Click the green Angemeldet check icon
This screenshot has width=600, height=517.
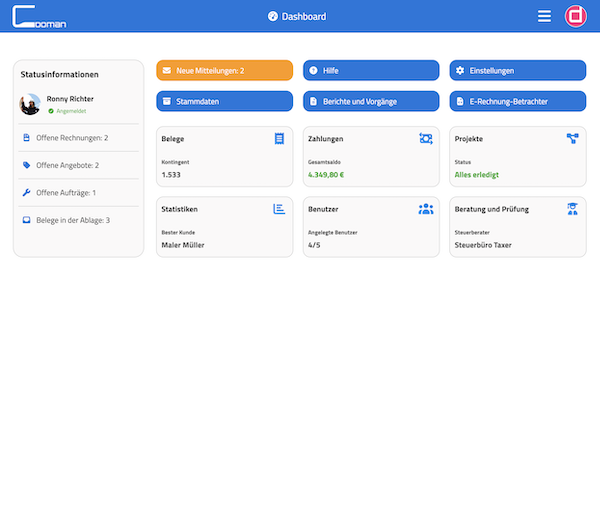[51, 111]
